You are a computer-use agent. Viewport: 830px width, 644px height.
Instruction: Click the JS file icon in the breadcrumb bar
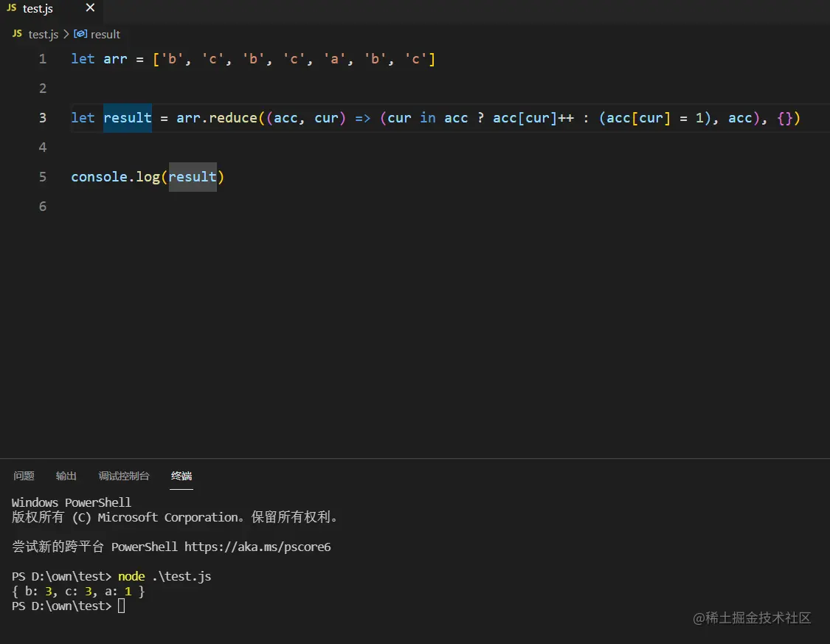pyautogui.click(x=16, y=34)
